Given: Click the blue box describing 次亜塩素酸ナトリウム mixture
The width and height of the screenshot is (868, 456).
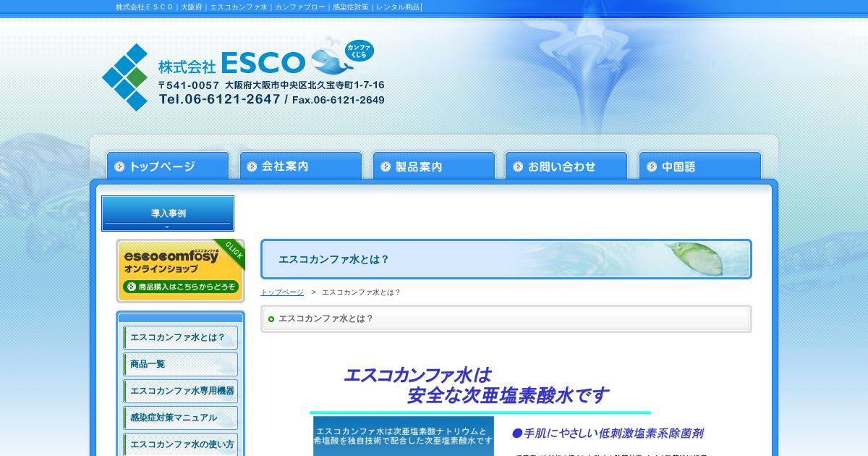Looking at the screenshot, I should tap(404, 436).
